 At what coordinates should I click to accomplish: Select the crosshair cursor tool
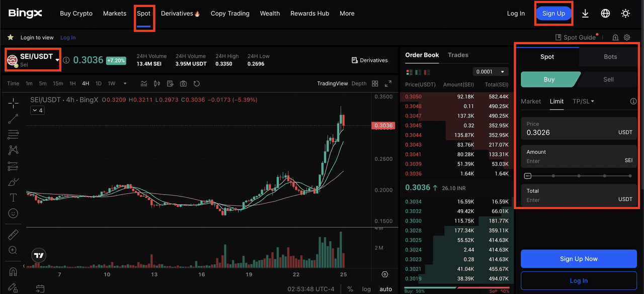(x=13, y=103)
